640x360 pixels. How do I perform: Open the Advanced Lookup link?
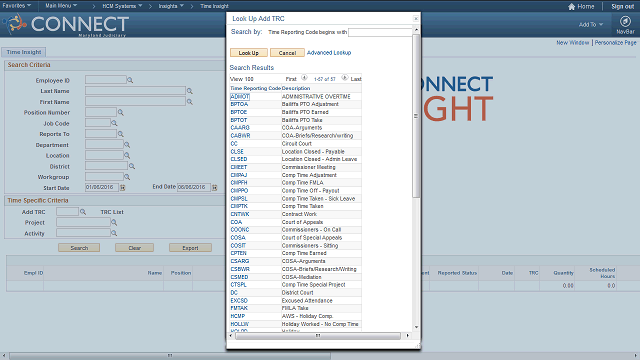[329, 53]
